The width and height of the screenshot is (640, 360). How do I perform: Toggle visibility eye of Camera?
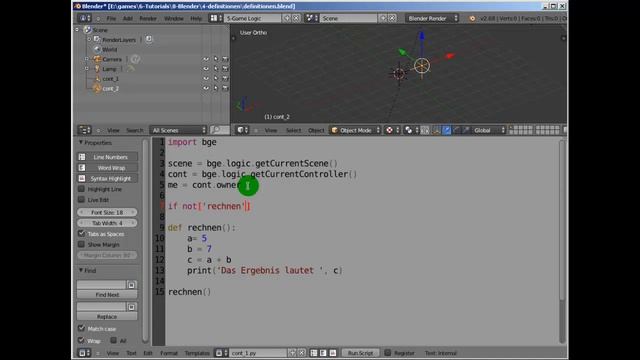point(206,59)
